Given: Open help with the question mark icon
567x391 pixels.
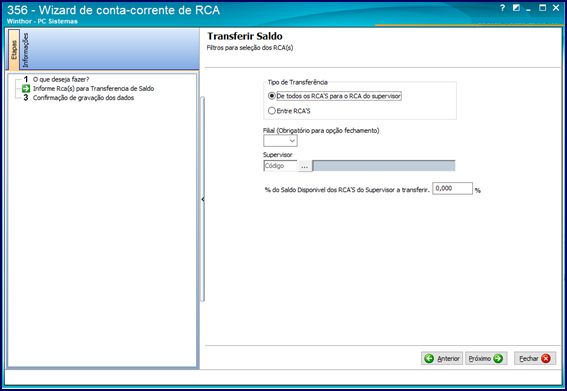Looking at the screenshot, I should (502, 8).
